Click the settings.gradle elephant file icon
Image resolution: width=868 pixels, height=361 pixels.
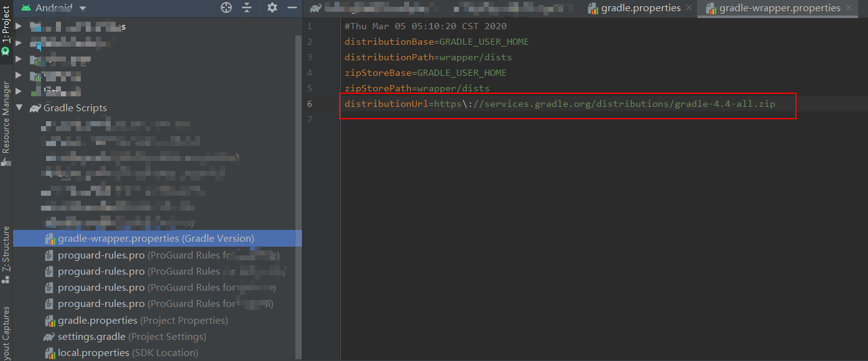(x=49, y=337)
